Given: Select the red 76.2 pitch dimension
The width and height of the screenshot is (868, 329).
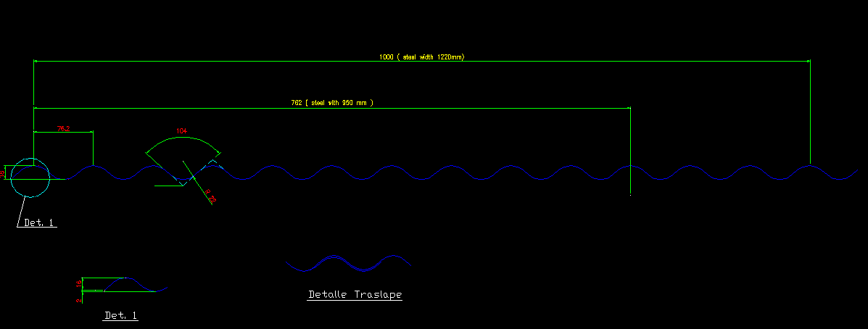Looking at the screenshot, I should [63, 128].
